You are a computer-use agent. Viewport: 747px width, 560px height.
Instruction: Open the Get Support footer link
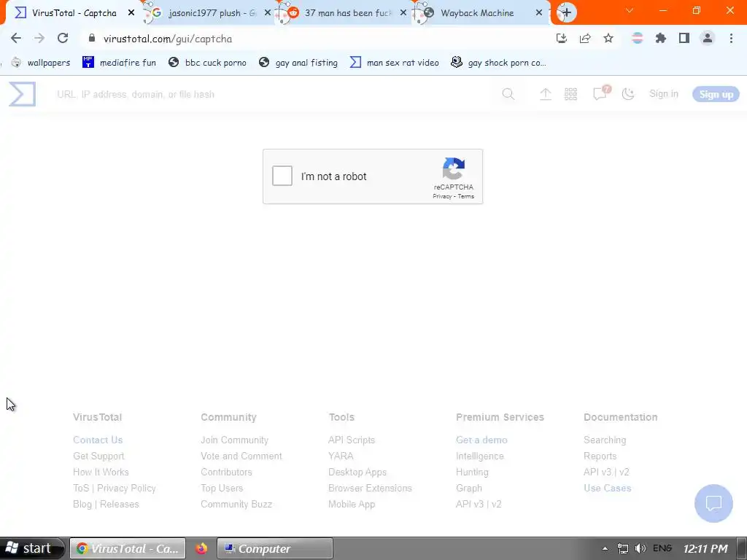[x=98, y=456]
